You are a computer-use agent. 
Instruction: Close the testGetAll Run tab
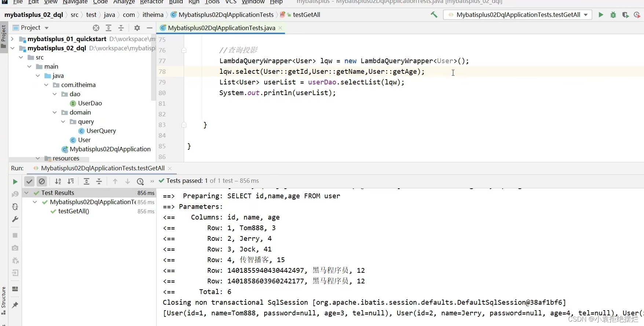point(169,168)
